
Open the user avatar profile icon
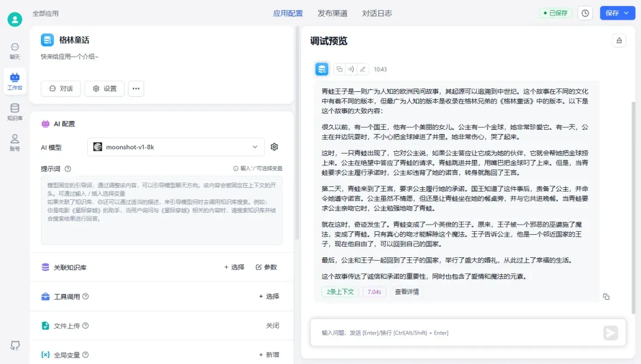click(15, 19)
